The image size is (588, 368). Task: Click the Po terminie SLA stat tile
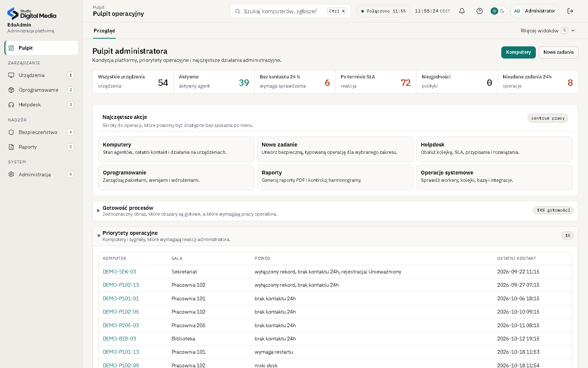click(376, 82)
